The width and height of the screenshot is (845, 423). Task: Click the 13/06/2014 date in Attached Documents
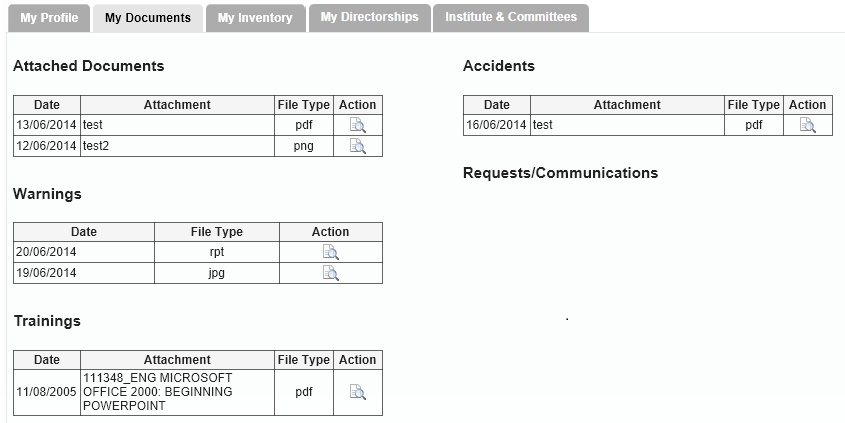click(46, 125)
